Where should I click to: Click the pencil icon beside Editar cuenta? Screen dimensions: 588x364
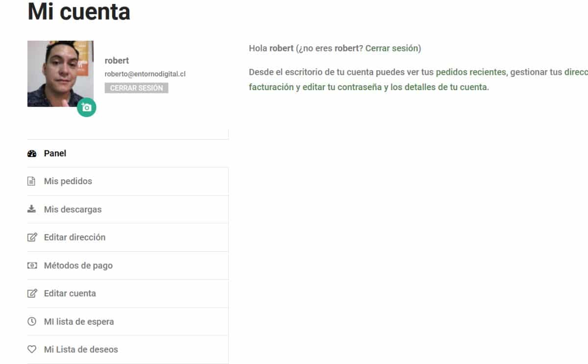[x=32, y=293]
